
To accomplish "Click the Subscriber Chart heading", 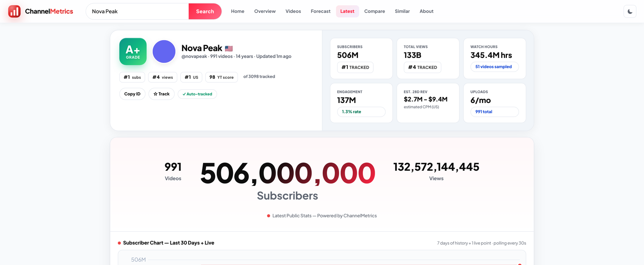I will [x=169, y=243].
